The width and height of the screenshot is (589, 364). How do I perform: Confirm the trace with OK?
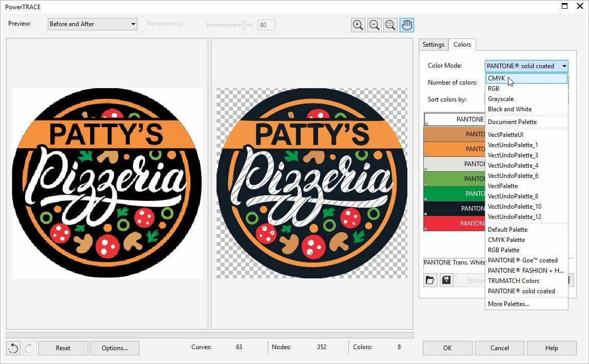click(x=447, y=348)
